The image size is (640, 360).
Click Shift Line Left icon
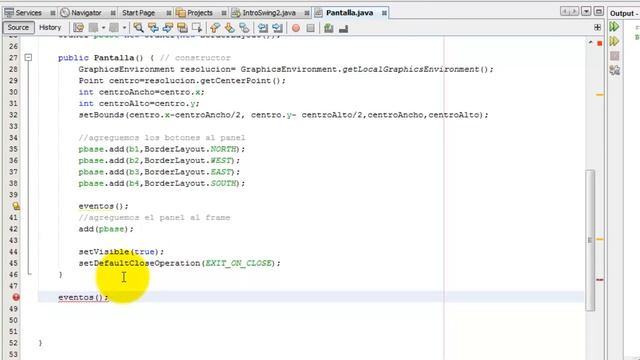262,28
